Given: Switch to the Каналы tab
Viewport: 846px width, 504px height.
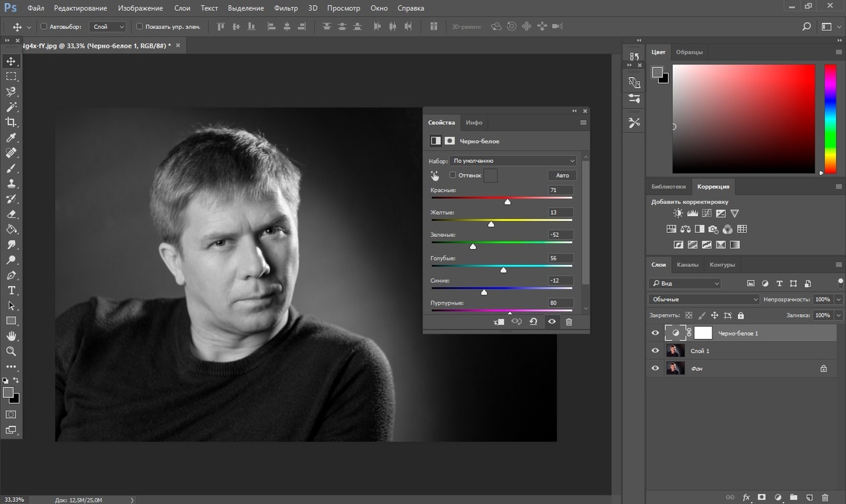Looking at the screenshot, I should coord(688,264).
